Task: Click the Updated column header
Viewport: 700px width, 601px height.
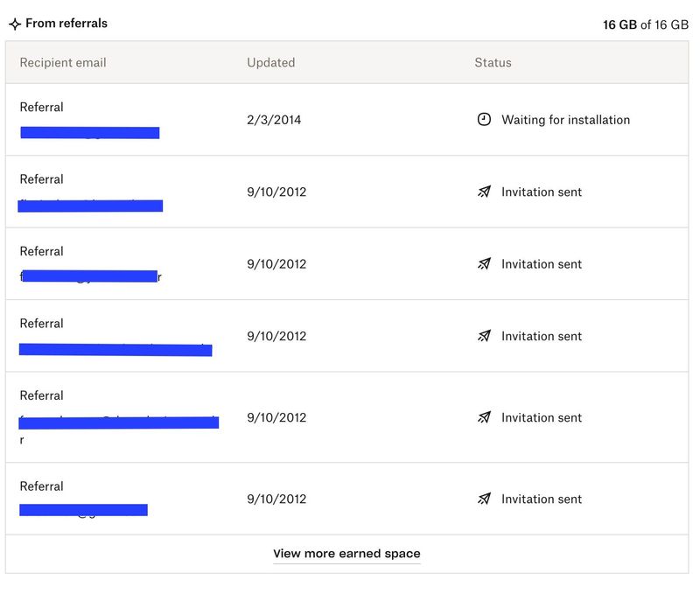Action: pos(271,62)
